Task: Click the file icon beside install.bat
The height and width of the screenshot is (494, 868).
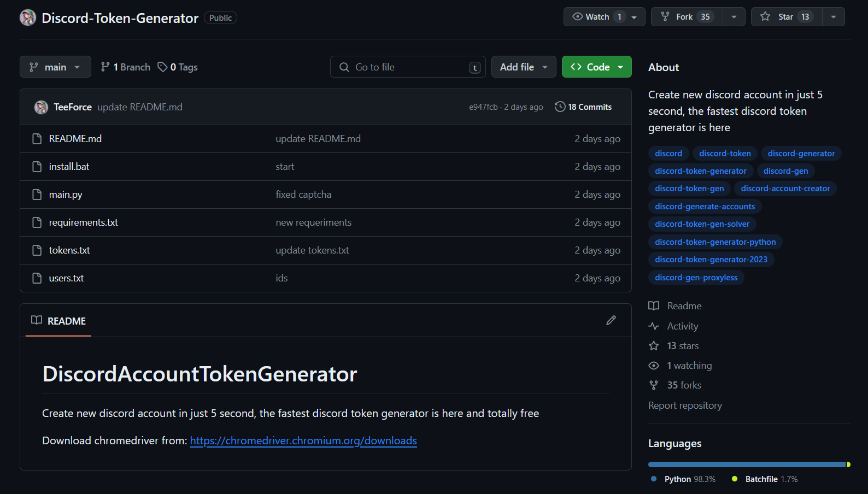Action: tap(37, 167)
